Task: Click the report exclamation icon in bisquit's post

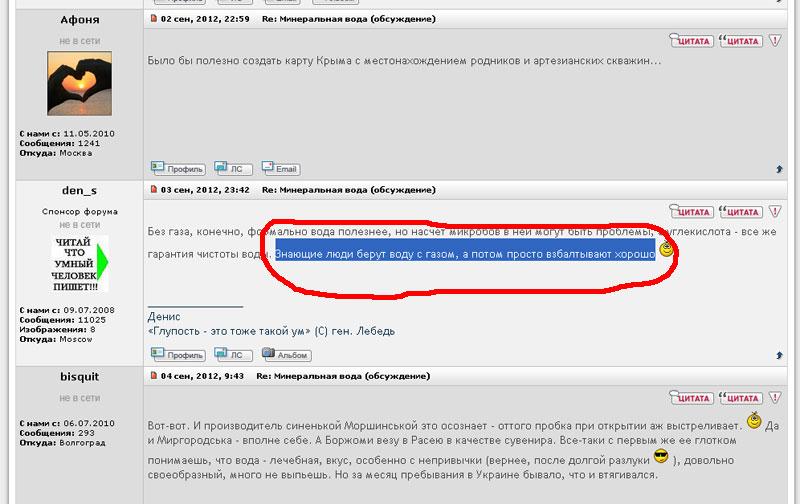Action: [x=776, y=399]
